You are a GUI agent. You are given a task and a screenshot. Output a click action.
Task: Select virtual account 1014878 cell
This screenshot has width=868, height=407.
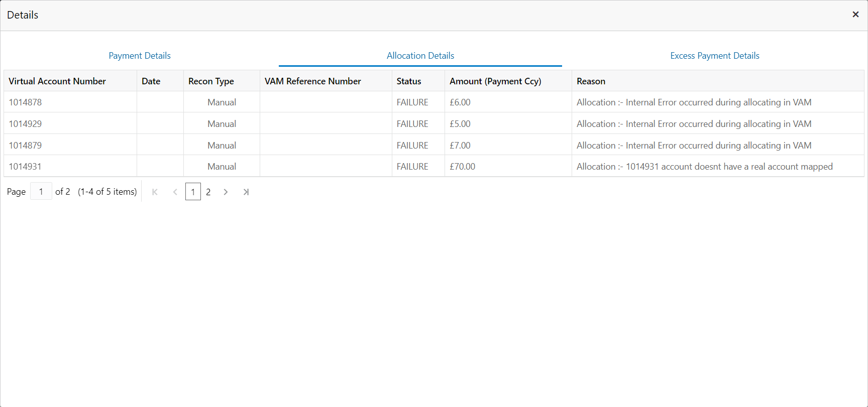[70, 102]
